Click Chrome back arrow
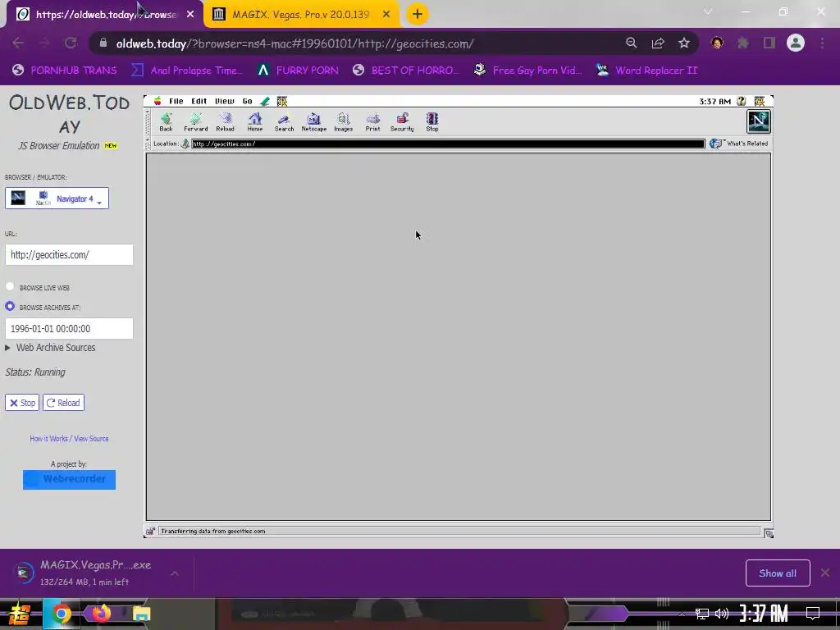 [x=18, y=43]
